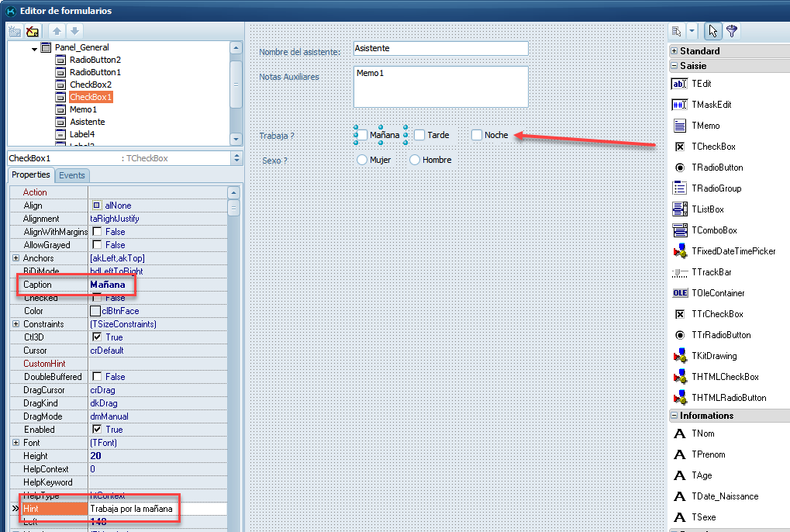This screenshot has width=790, height=532.
Task: Collapse the Panel_General tree node
Action: [35, 48]
